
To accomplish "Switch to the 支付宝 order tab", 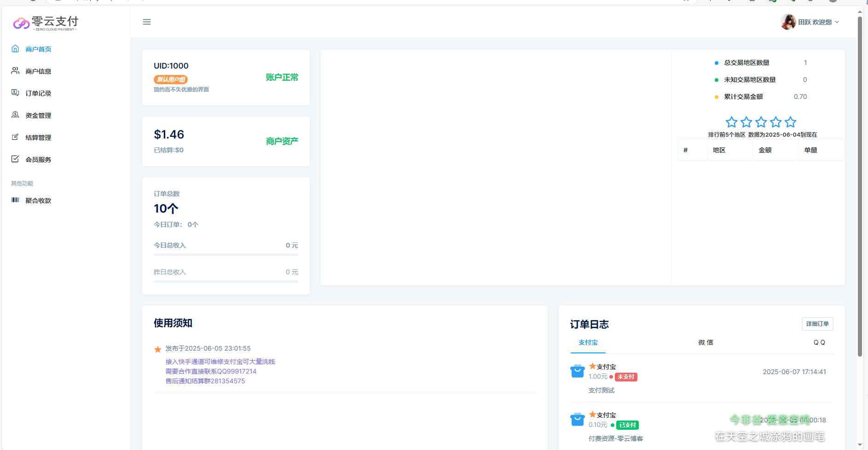I will tap(588, 342).
